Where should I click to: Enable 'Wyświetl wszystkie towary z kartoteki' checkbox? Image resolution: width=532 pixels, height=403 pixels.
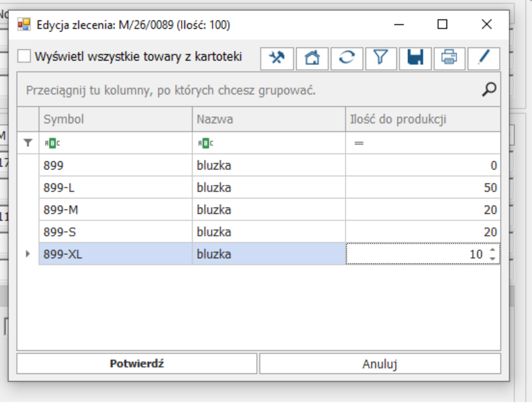click(x=24, y=57)
